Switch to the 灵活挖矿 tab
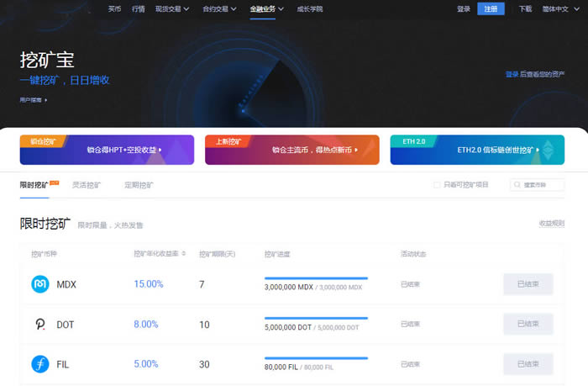The width and height of the screenshot is (588, 386). 86,185
